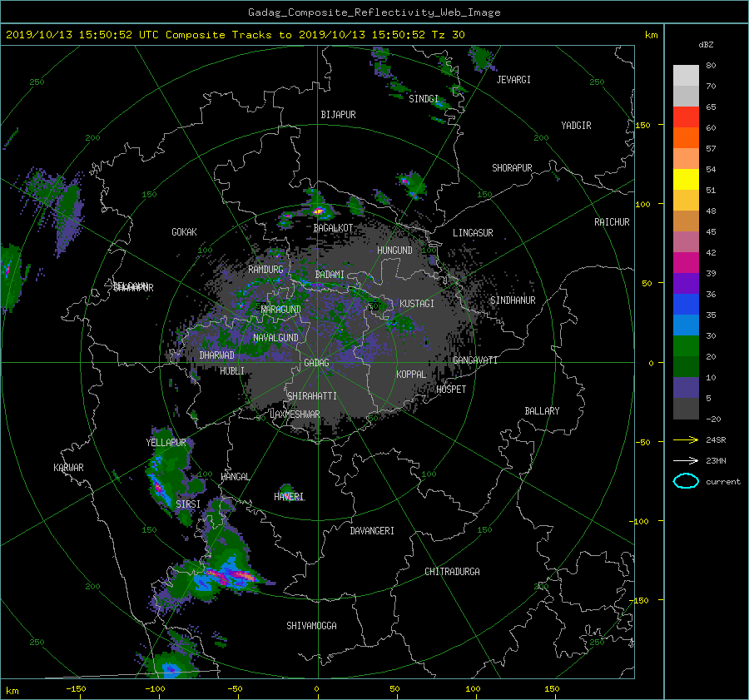Click the HAVERI city label
Screen dimensions: 749x700
coord(289,497)
